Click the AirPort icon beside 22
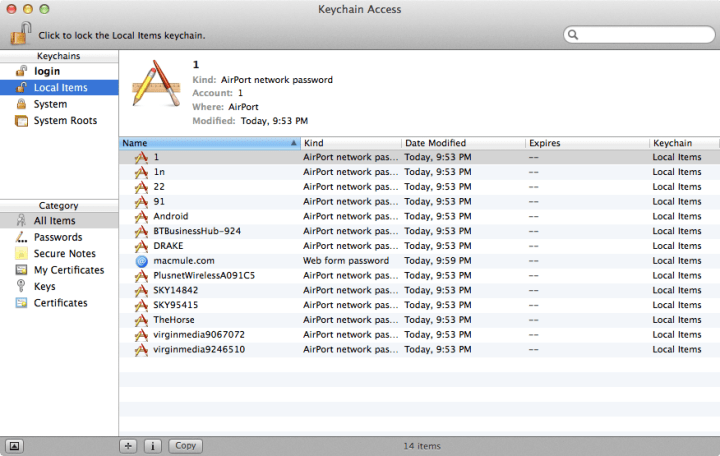The width and height of the screenshot is (720, 456). [x=141, y=187]
